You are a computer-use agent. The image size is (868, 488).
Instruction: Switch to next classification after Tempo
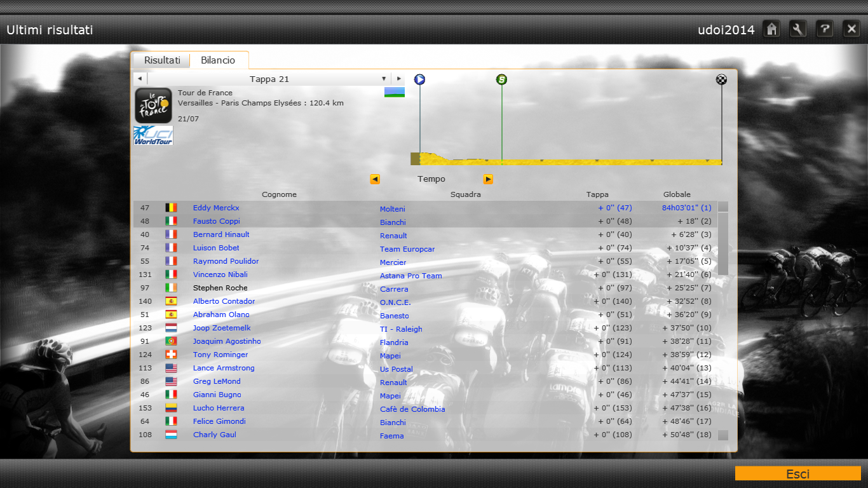pyautogui.click(x=488, y=179)
